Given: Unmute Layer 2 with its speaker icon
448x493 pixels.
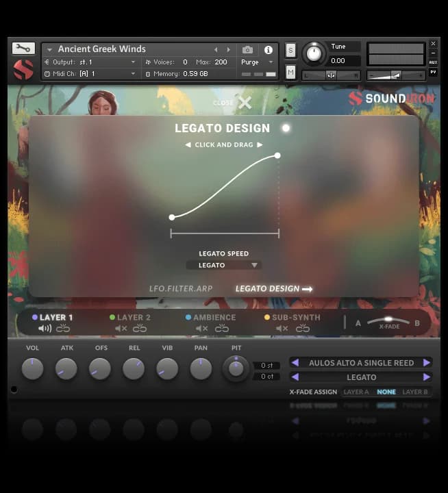Looking at the screenshot, I should (121, 329).
